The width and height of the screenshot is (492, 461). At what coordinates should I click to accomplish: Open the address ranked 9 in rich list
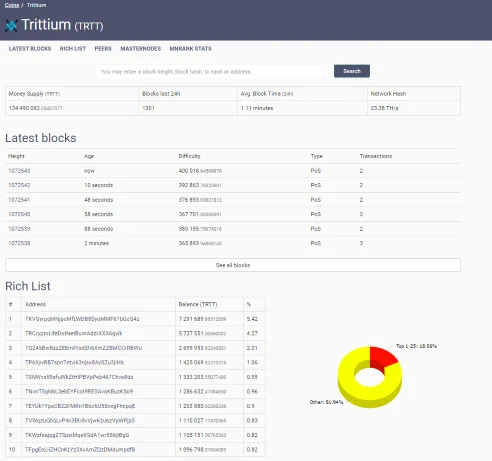click(77, 435)
